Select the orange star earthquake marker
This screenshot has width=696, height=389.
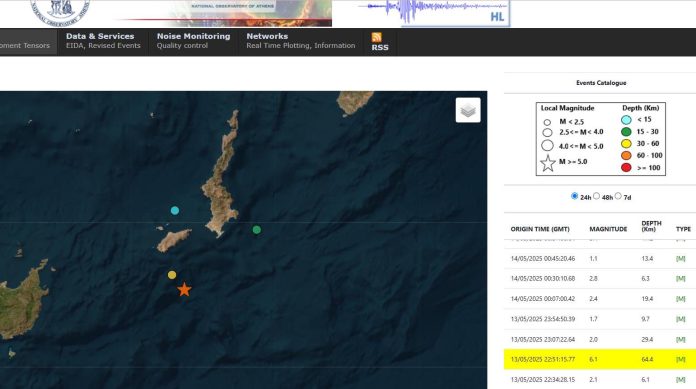(x=184, y=290)
